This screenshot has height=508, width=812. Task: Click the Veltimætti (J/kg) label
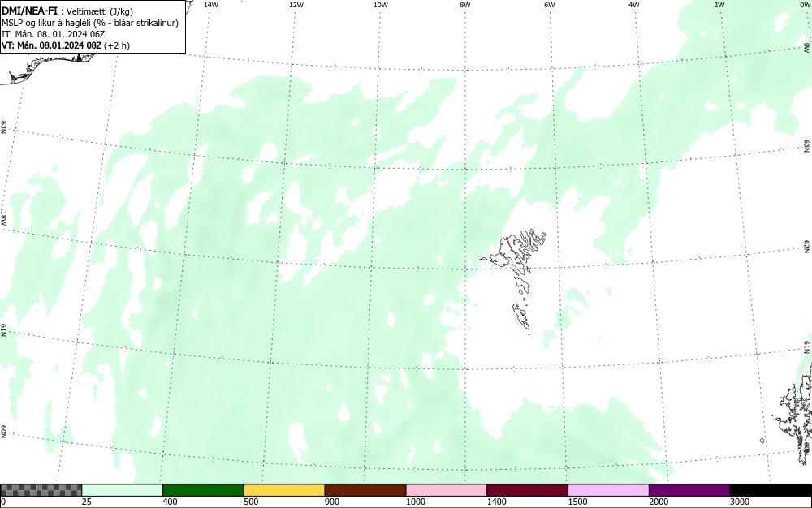click(x=99, y=11)
